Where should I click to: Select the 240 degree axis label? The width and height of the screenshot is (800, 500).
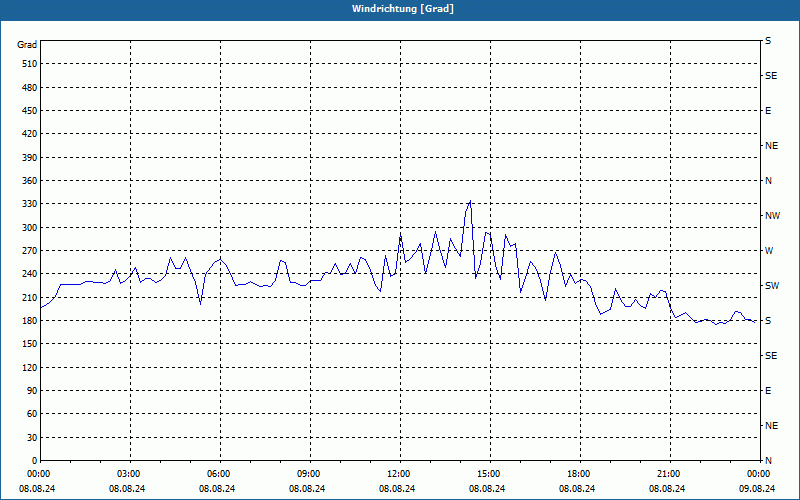point(30,274)
